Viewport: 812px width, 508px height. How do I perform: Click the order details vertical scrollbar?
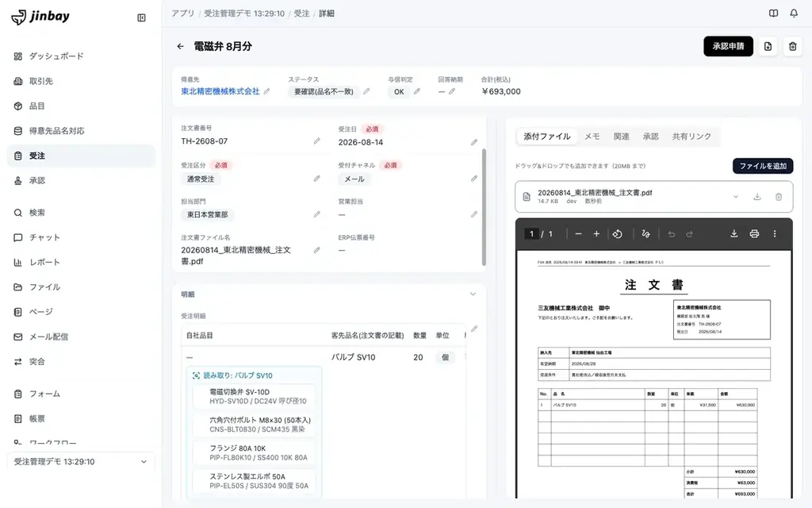click(484, 207)
